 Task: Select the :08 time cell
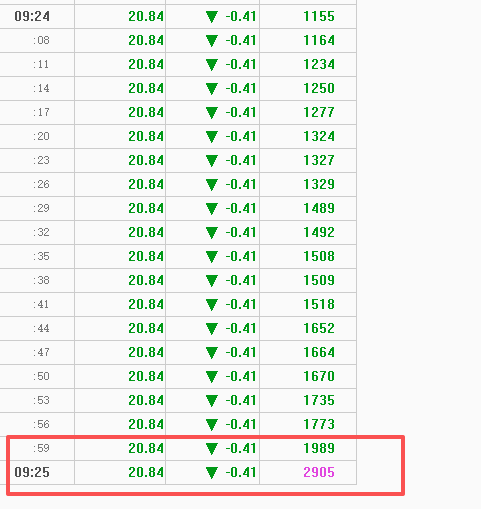[41, 40]
